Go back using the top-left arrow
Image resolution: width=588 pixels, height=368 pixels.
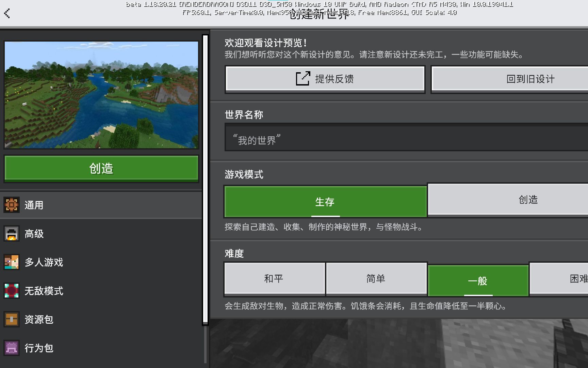point(7,13)
